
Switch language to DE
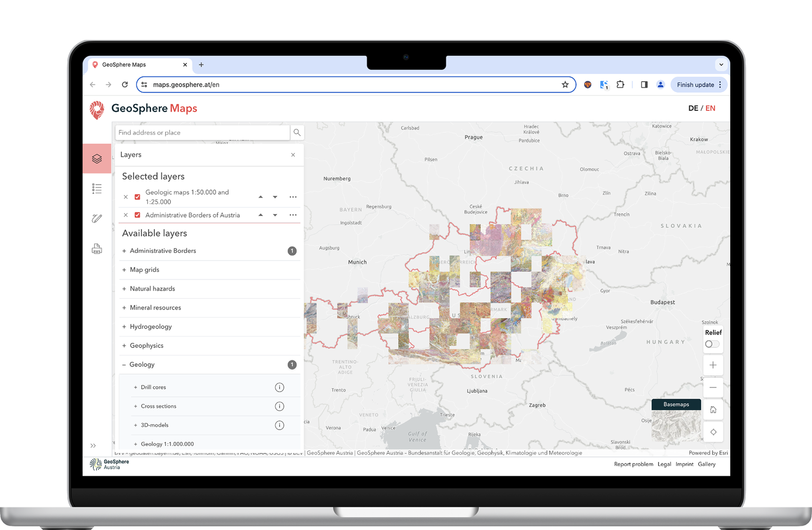(693, 108)
